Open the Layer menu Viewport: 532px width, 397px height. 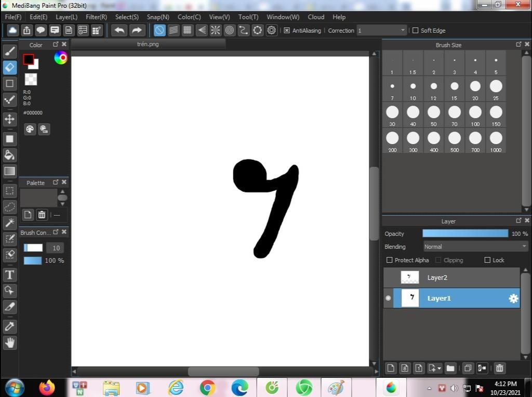[x=66, y=17]
